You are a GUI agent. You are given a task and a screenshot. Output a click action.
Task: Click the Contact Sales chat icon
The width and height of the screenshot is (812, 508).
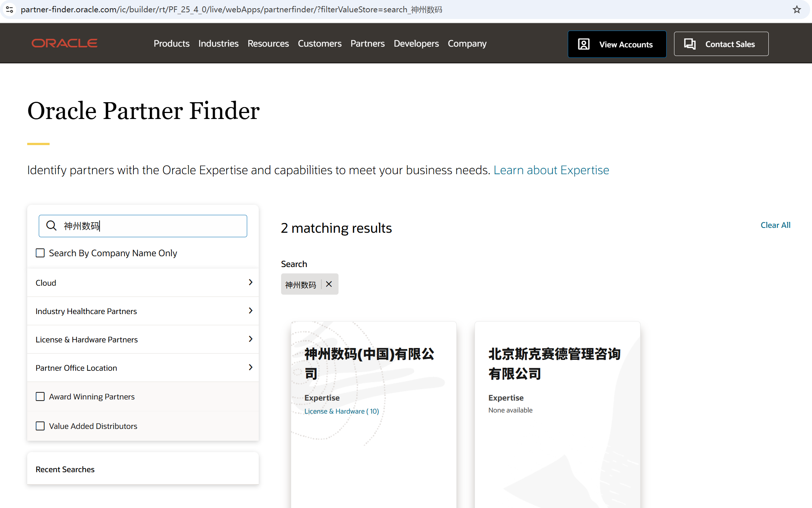click(689, 44)
